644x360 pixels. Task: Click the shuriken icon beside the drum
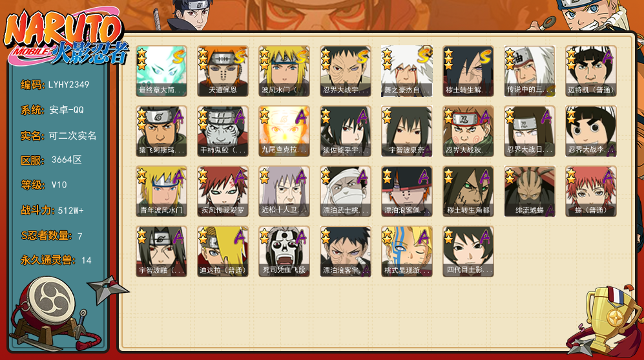pos(108,289)
